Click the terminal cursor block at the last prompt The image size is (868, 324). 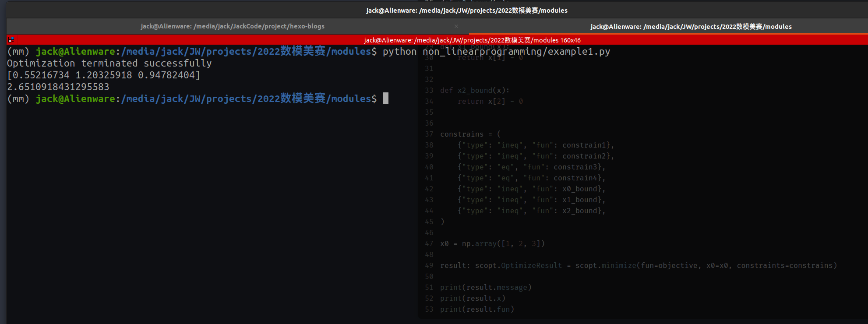point(385,99)
